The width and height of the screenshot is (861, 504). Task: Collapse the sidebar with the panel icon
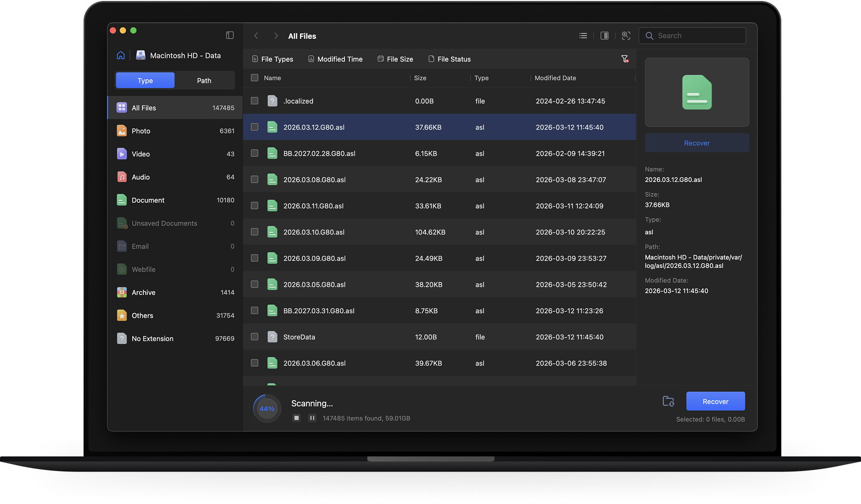point(230,35)
